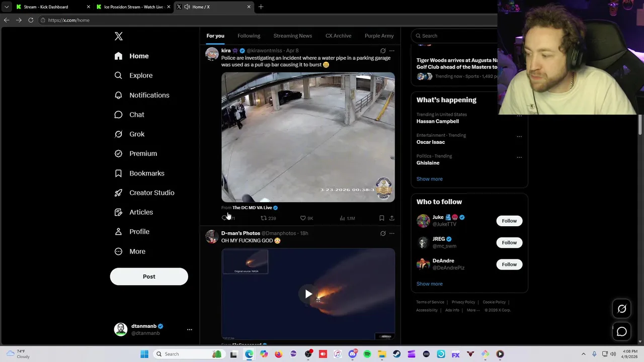Open Bookmarks from the sidebar
Image resolution: width=644 pixels, height=362 pixels.
click(x=139, y=173)
